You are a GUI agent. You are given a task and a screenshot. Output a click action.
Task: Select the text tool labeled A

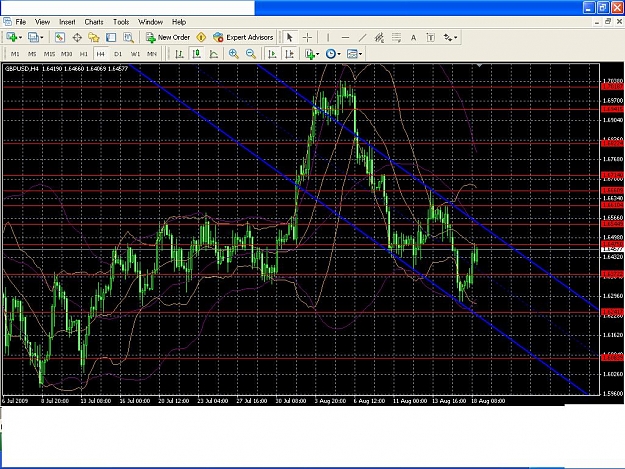coord(413,37)
